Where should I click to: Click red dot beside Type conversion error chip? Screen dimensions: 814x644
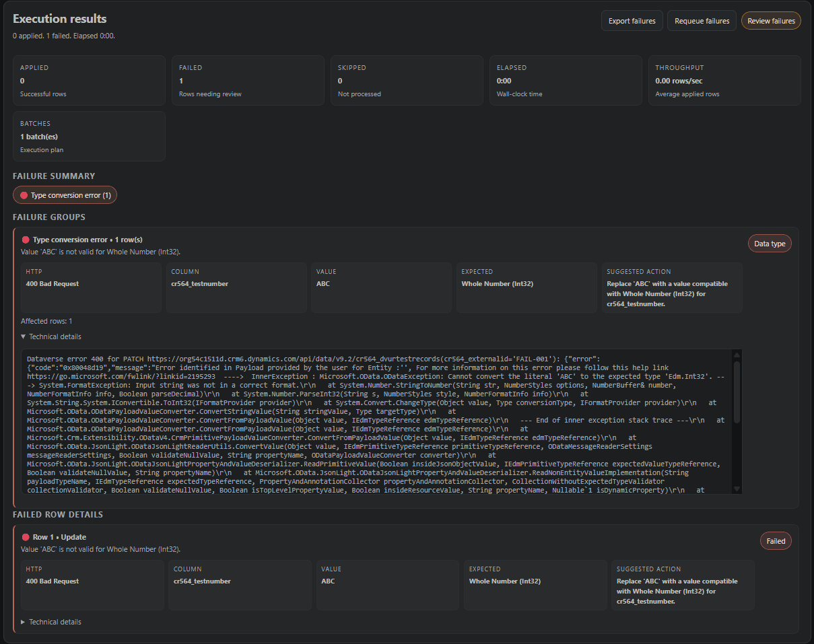pos(24,195)
